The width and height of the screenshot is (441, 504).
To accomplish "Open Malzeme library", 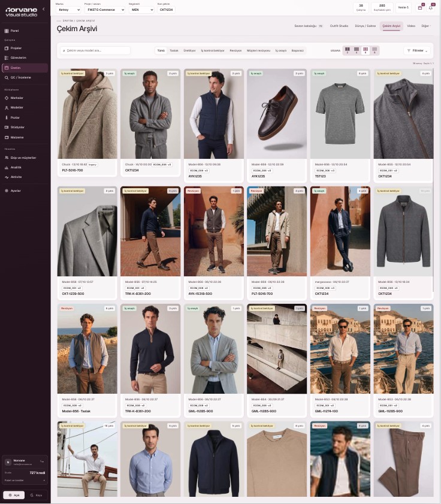I will coord(25,137).
